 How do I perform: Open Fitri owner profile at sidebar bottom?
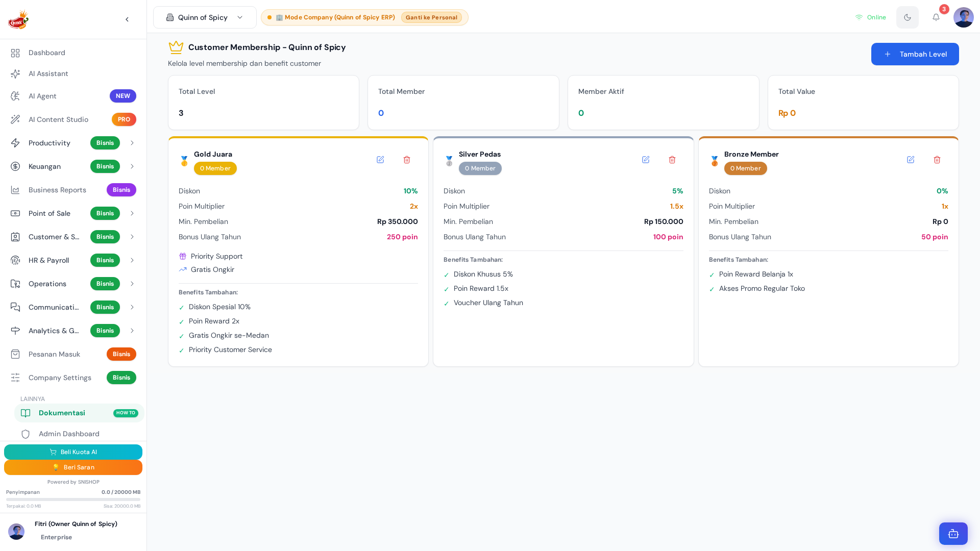click(73, 531)
